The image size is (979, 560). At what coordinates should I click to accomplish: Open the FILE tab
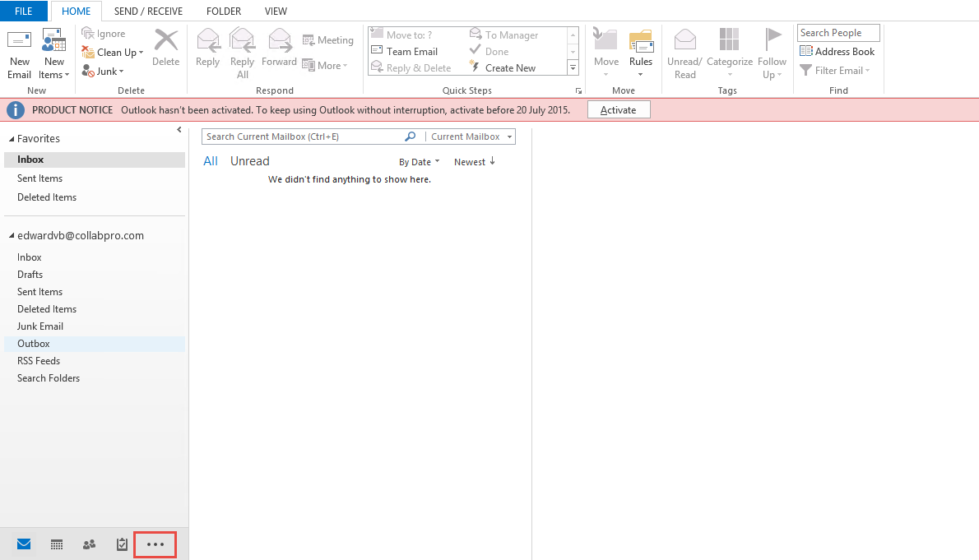point(24,11)
